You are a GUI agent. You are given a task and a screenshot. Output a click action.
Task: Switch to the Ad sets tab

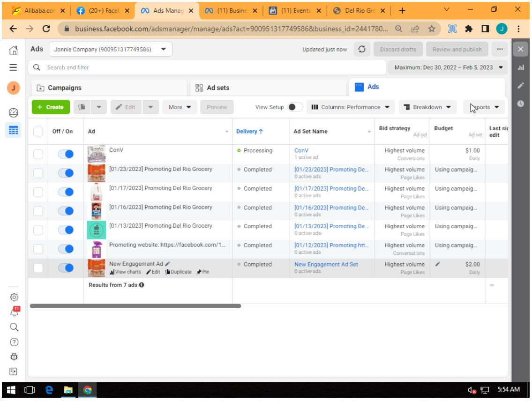pos(269,88)
